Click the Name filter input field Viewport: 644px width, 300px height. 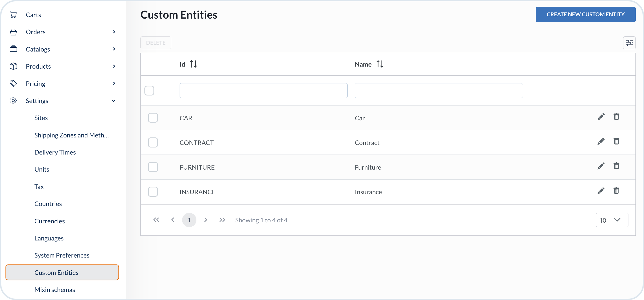[x=439, y=90]
